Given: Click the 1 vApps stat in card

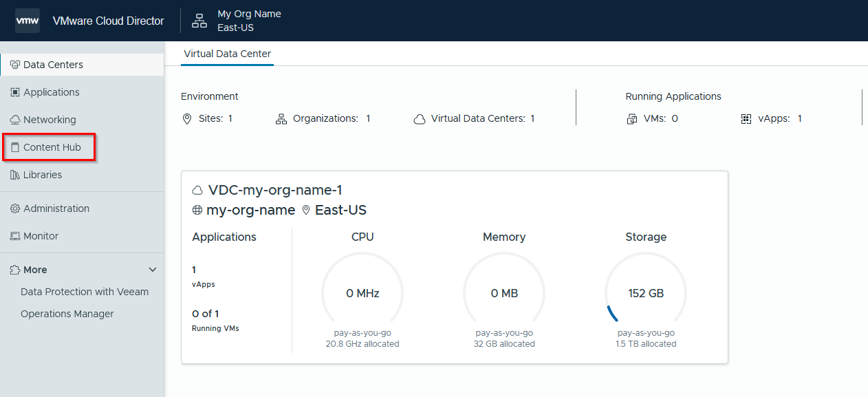Looking at the screenshot, I should click(204, 276).
